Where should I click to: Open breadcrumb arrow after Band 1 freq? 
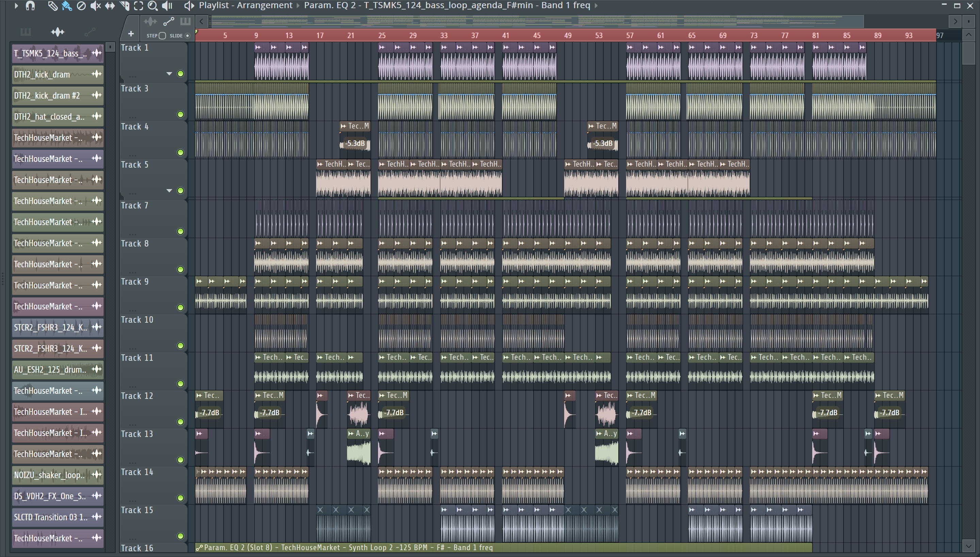[x=596, y=6]
